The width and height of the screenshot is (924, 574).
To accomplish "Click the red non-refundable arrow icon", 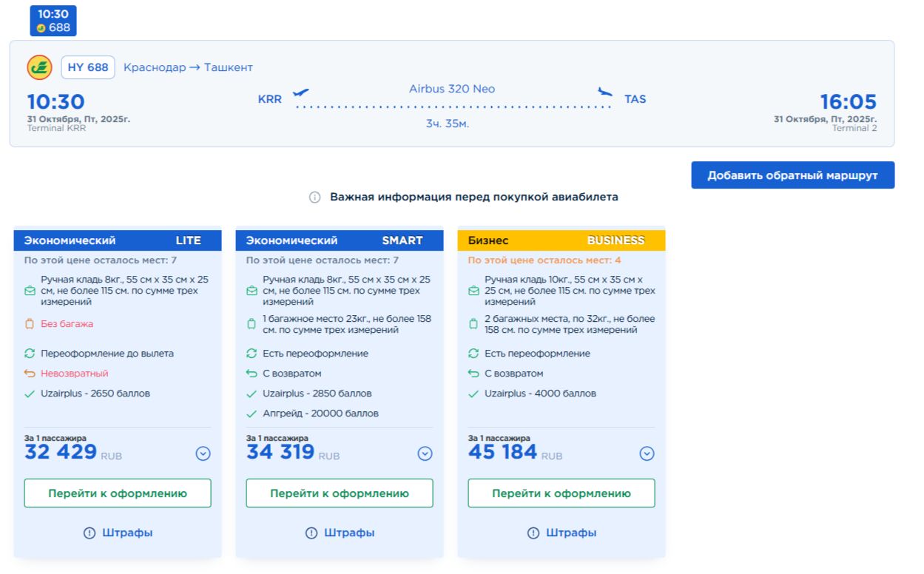I will (x=30, y=374).
